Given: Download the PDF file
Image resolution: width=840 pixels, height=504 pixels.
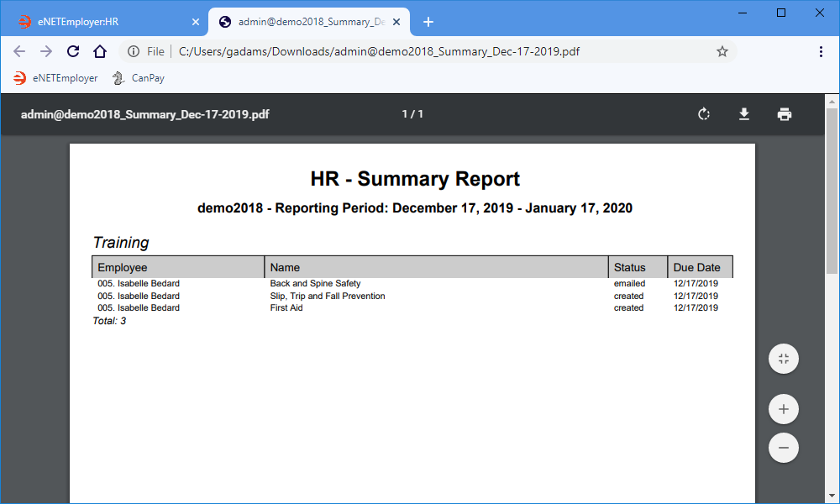Looking at the screenshot, I should 744,114.
